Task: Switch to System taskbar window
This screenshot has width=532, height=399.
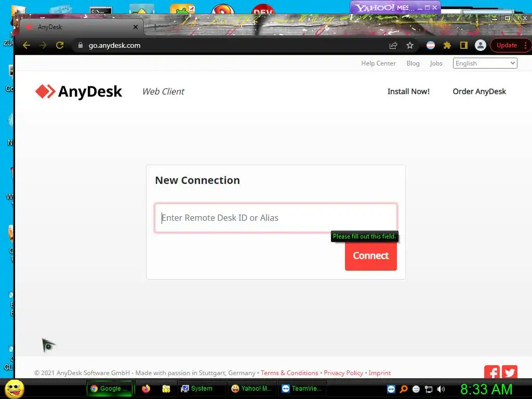Action: click(202, 389)
